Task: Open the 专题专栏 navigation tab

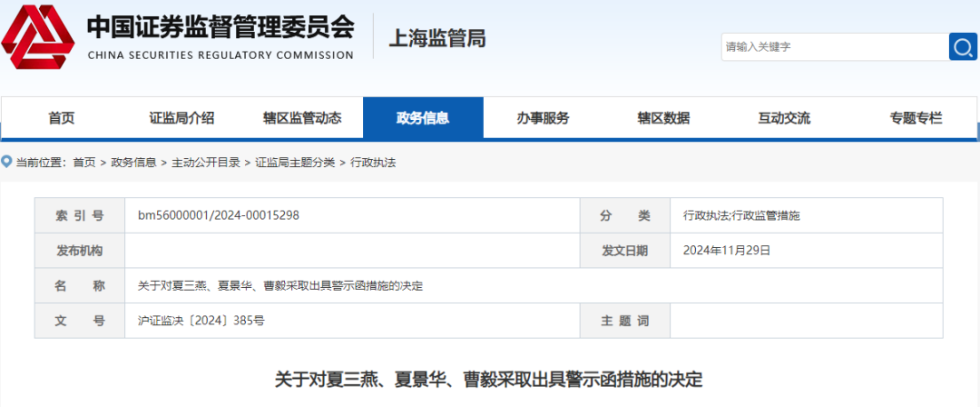Action: (916, 118)
